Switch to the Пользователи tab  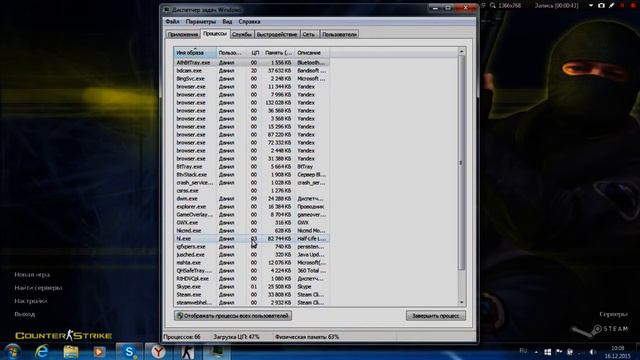339,34
